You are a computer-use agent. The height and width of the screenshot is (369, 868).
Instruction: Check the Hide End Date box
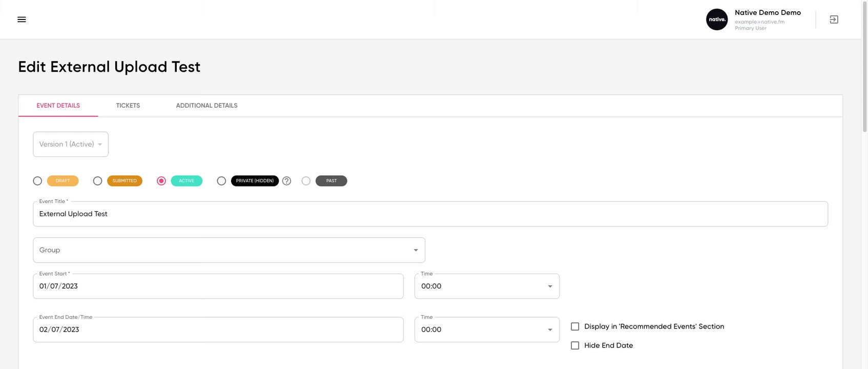(575, 345)
